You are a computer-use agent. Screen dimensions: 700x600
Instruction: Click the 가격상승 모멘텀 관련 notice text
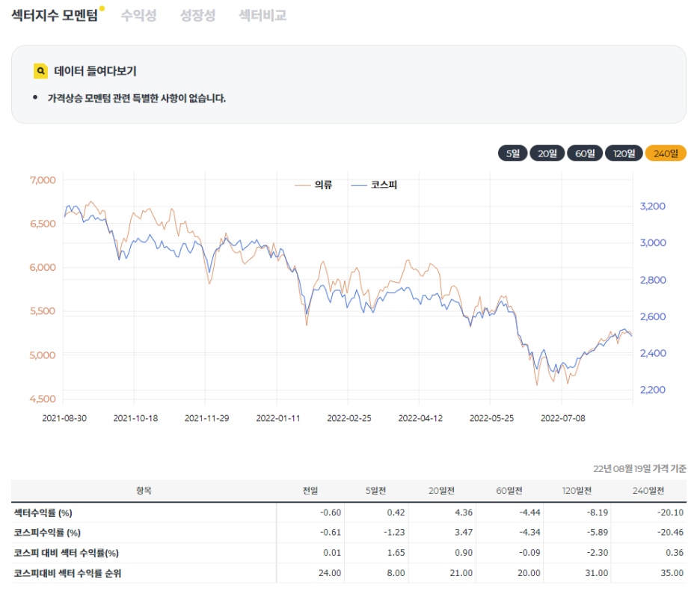click(137, 98)
